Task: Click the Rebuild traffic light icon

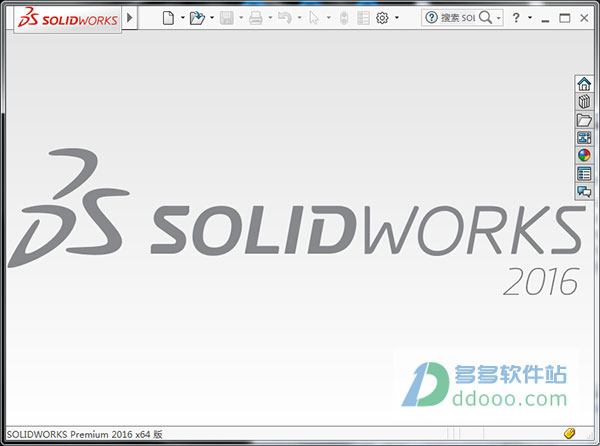Action: pyautogui.click(x=344, y=18)
